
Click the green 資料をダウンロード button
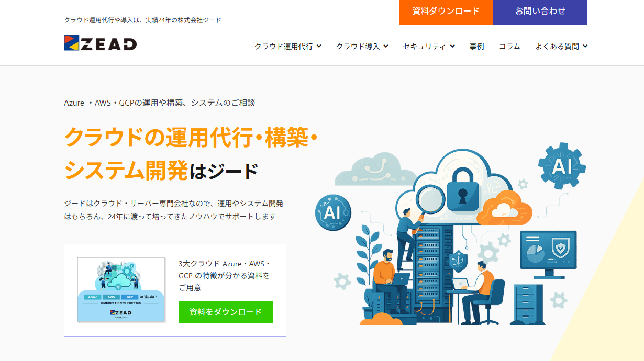coord(226,312)
